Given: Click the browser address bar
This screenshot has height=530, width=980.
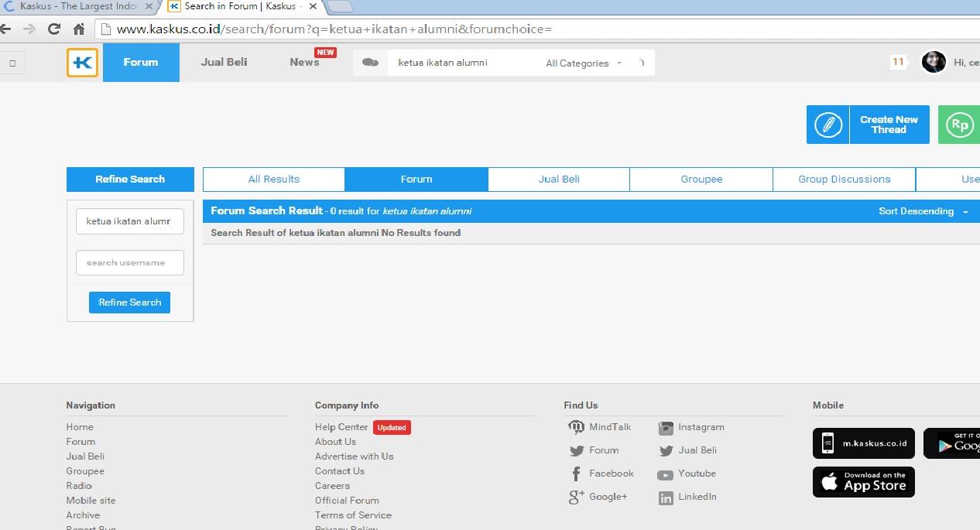Looking at the screenshot, I should click(538, 29).
